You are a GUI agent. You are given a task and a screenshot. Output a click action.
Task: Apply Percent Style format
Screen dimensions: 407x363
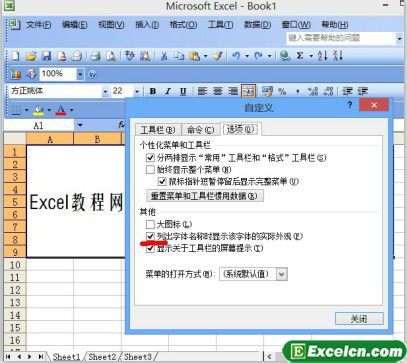[282, 91]
